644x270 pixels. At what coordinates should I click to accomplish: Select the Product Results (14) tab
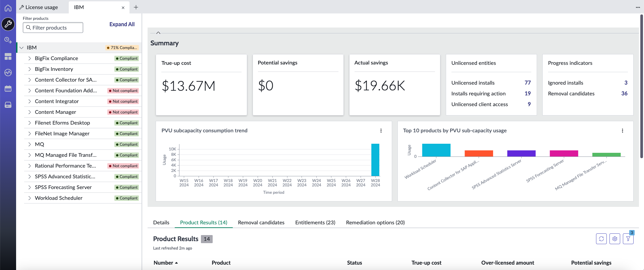[x=204, y=222]
